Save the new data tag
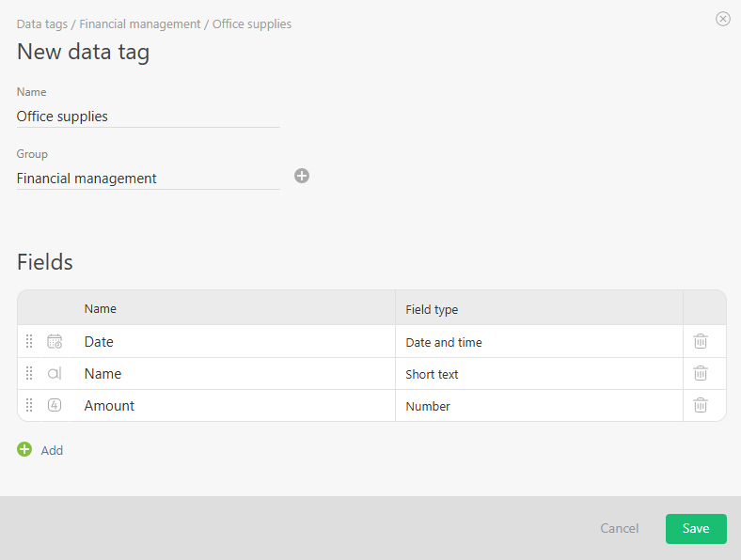This screenshot has width=741, height=560. pyautogui.click(x=696, y=529)
